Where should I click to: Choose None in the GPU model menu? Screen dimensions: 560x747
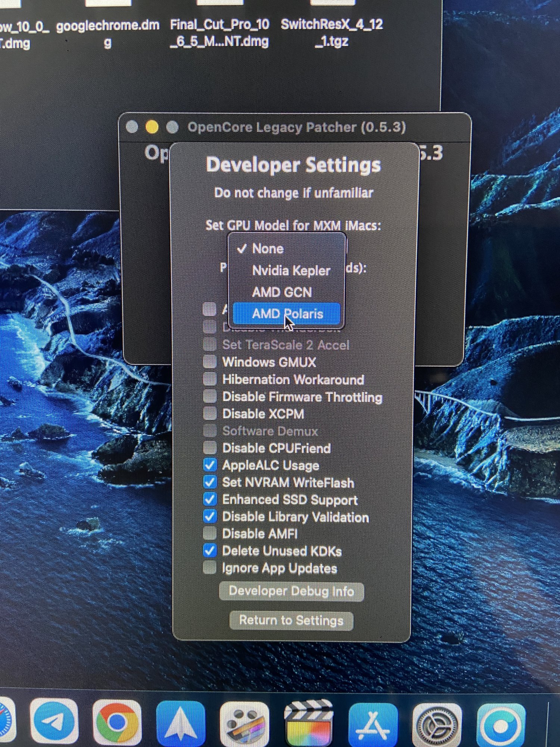pos(286,248)
